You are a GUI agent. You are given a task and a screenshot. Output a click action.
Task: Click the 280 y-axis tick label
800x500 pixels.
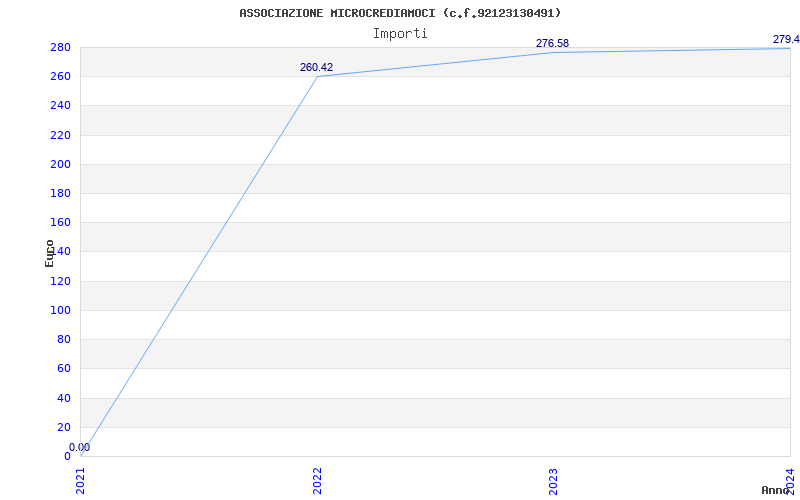tap(60, 47)
